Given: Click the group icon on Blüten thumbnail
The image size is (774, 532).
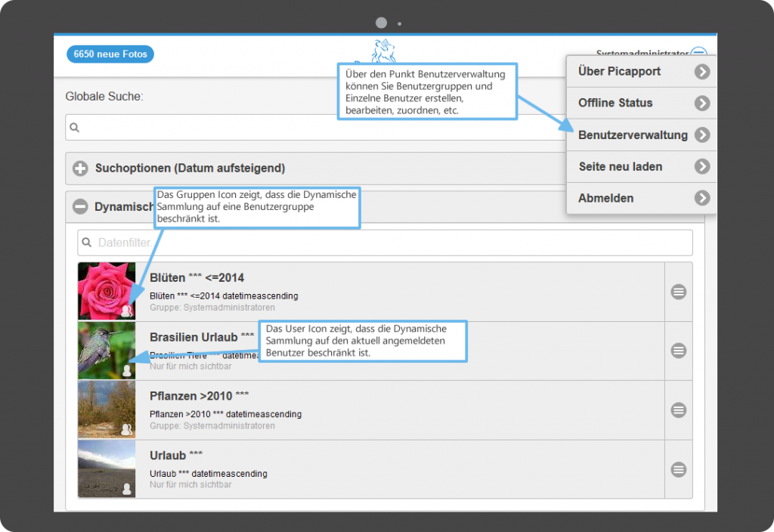Looking at the screenshot, I should point(126,311).
